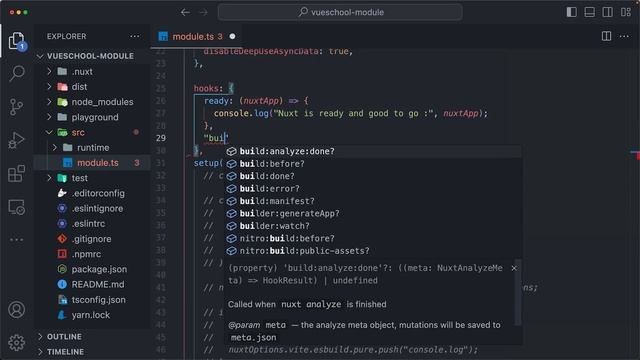Select build:error? suggestion
Viewport: 640px width, 360px height.
[x=373, y=189]
